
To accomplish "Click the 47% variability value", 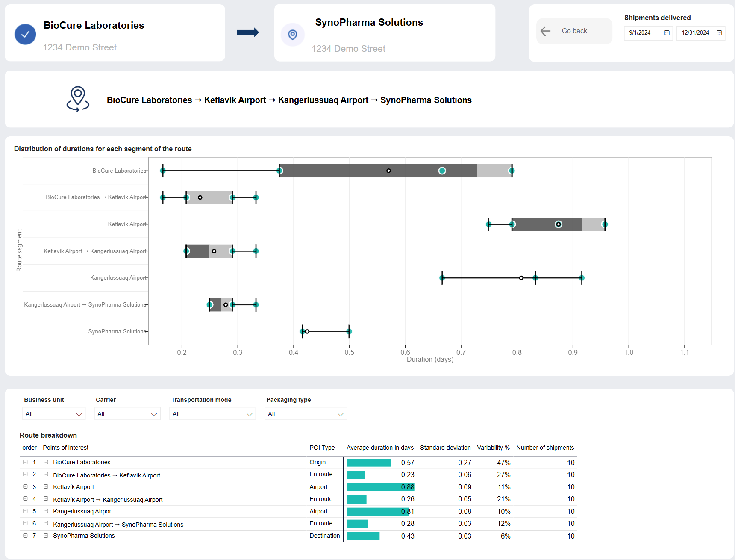I will point(504,463).
